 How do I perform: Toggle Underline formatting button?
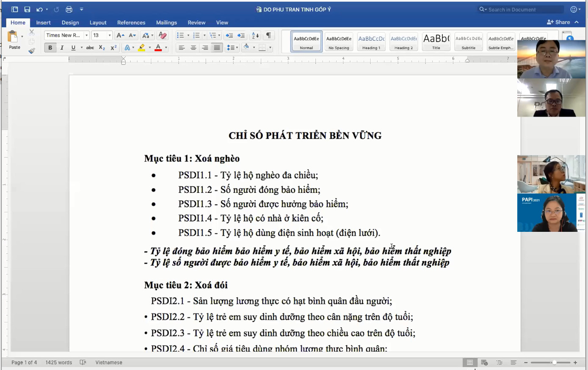[73, 48]
